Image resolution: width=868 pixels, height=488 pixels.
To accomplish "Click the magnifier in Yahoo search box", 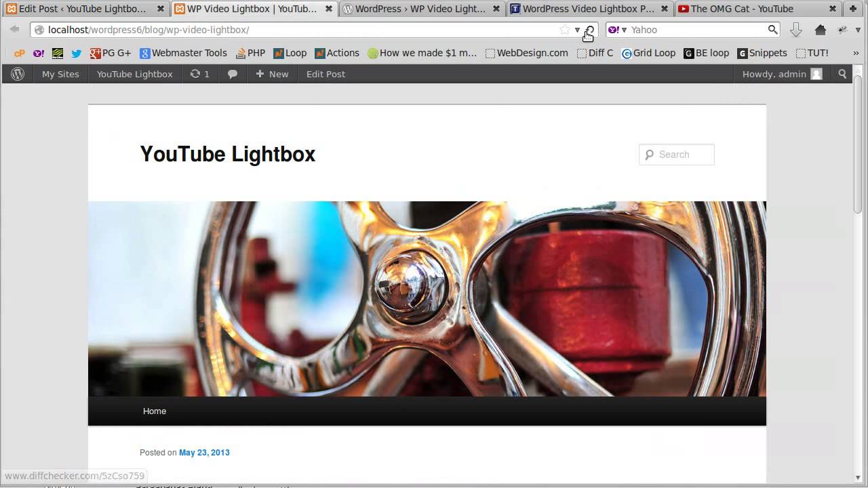I will [x=772, y=30].
